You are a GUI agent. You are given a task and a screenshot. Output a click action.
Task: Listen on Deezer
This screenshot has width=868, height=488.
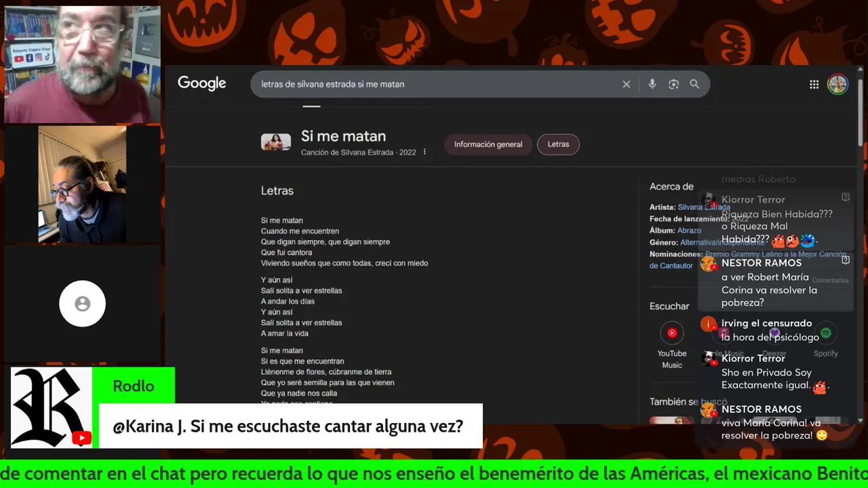(774, 340)
